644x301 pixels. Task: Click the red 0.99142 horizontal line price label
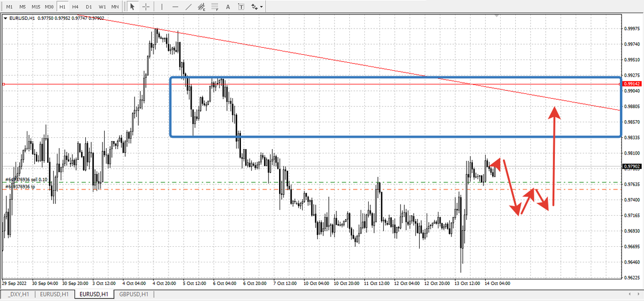(x=631, y=84)
